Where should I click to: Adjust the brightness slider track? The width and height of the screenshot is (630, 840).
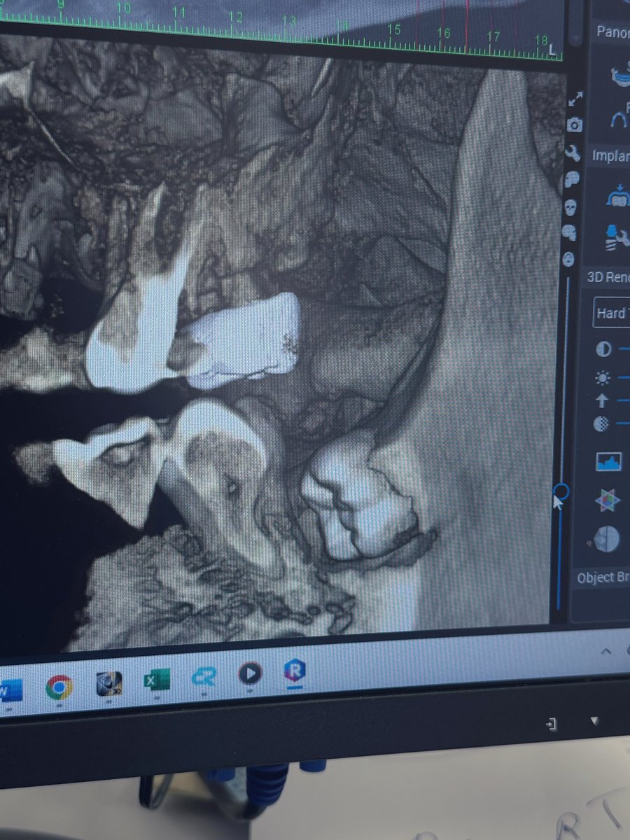point(623,377)
